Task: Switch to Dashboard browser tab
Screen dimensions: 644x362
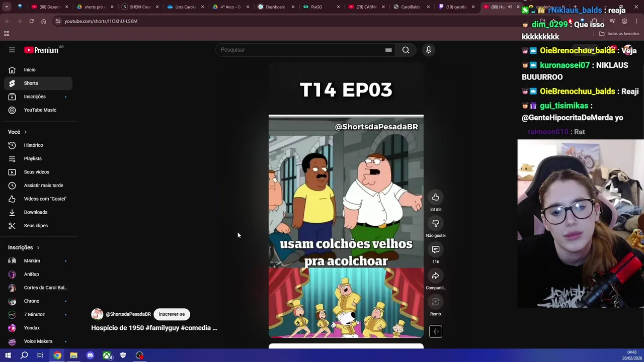Action: [275, 7]
